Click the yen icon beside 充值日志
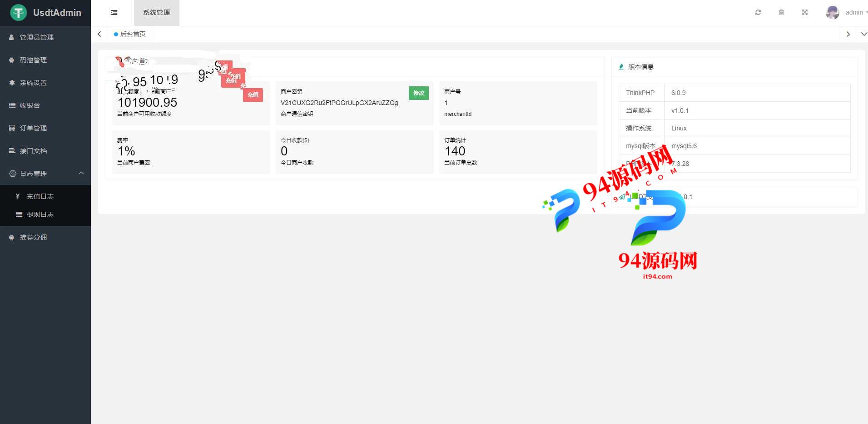 point(18,196)
